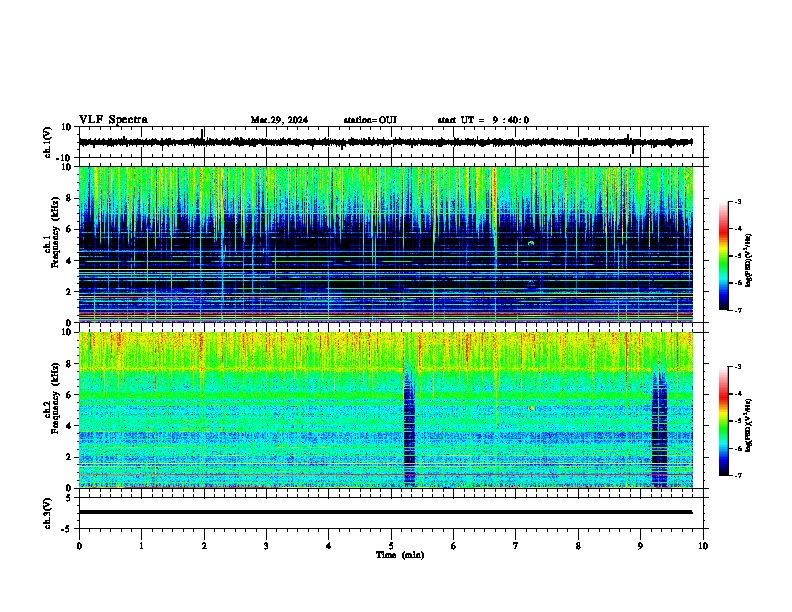
Task: Click the ch.2 "Frequency (kHz)" axis label
Action: [x=55, y=397]
